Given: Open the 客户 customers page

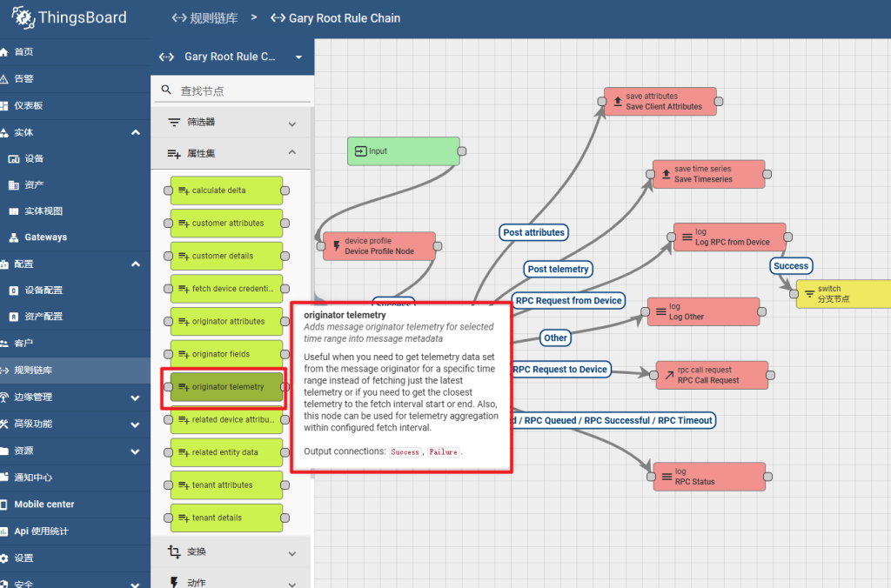Looking at the screenshot, I should (75, 343).
